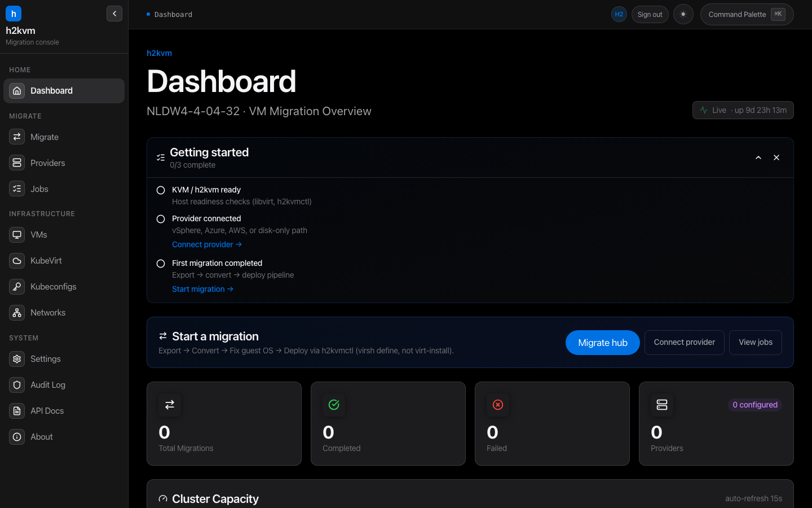
Task: Click the h2kvm logo icon
Action: tap(14, 14)
